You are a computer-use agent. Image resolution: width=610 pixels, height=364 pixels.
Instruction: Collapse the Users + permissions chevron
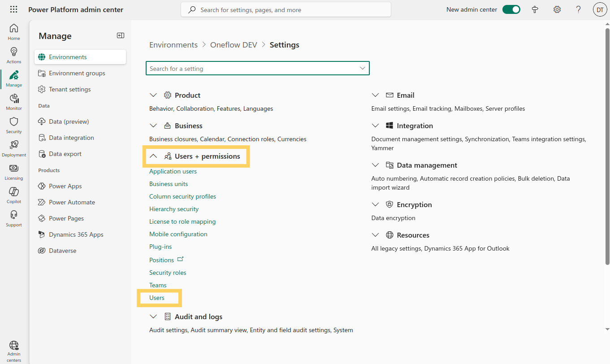pyautogui.click(x=153, y=156)
